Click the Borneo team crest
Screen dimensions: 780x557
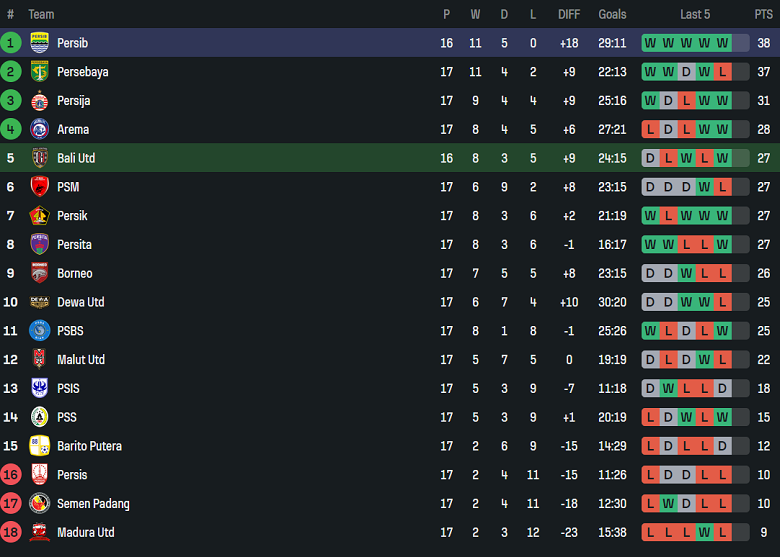pyautogui.click(x=40, y=273)
